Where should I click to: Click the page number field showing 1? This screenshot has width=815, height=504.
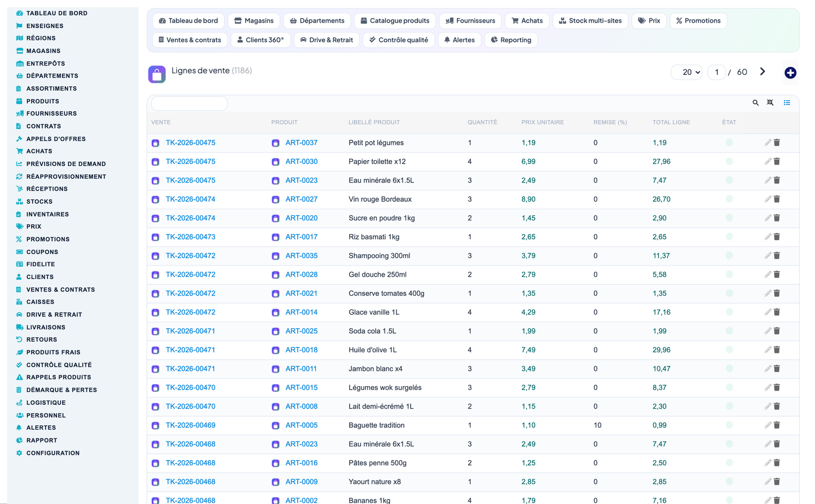[x=716, y=72]
